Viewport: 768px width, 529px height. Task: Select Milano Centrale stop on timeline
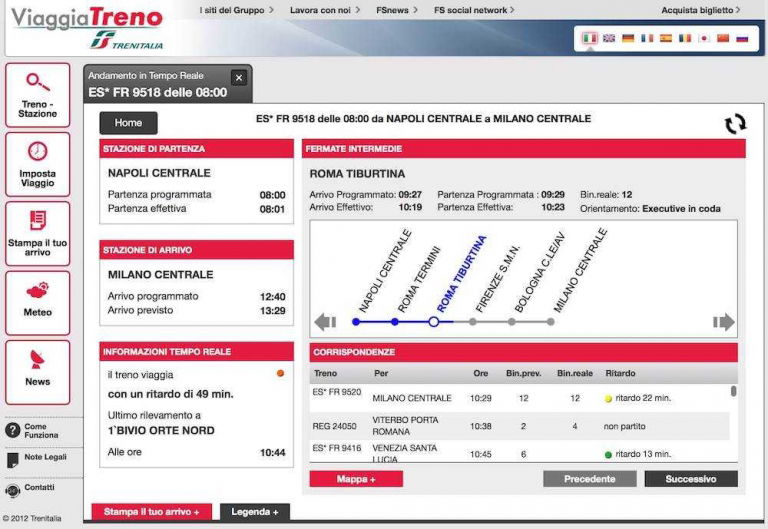tap(551, 322)
